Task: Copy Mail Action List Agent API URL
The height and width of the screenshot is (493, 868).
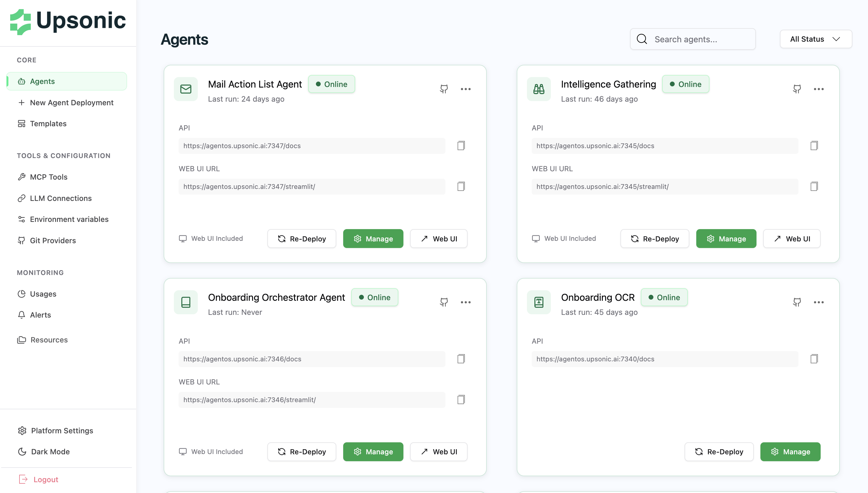Action: [x=461, y=146]
